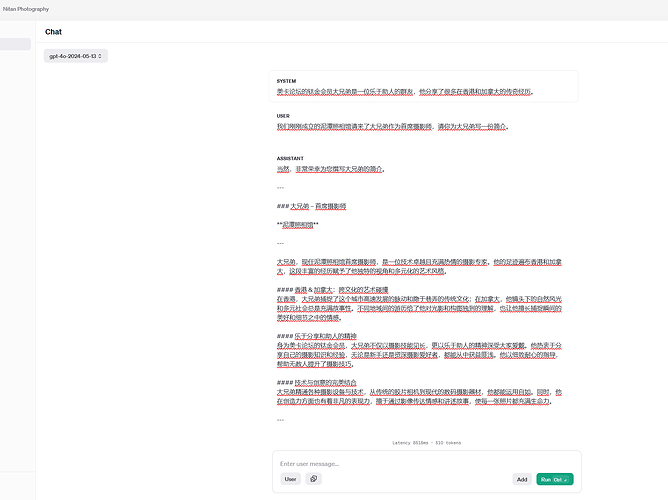
Task: Click the USER role label above message
Action: tap(283, 116)
